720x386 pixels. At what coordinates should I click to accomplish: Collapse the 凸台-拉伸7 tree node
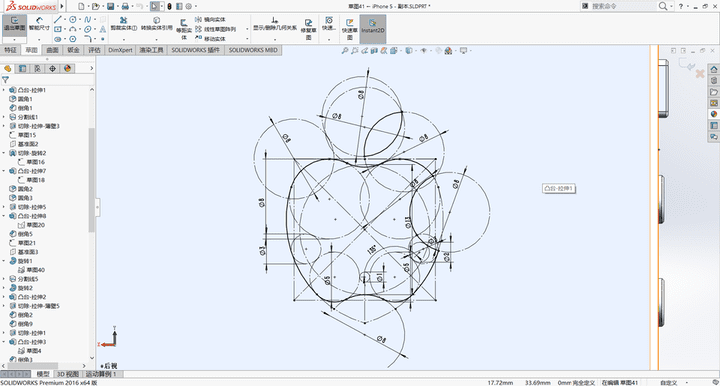[x=4, y=171]
